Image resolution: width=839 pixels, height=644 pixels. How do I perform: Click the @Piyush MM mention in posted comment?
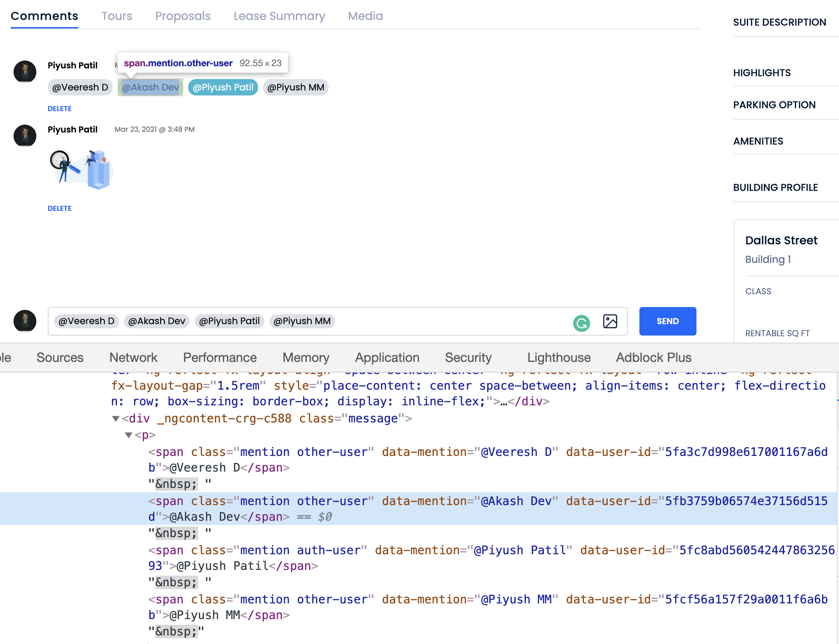point(296,87)
